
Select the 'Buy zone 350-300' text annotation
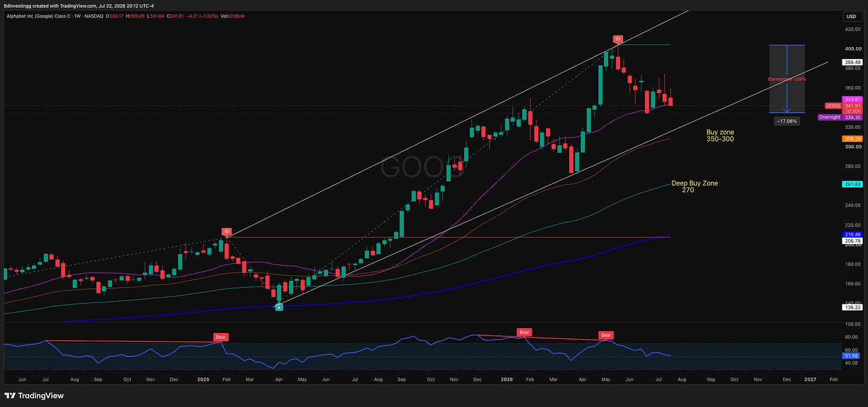720,135
